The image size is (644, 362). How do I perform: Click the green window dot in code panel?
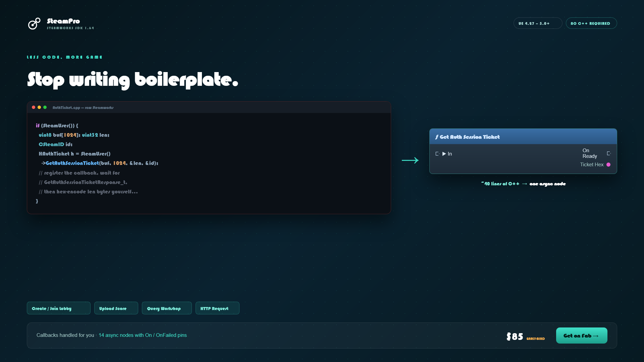pyautogui.click(x=45, y=107)
